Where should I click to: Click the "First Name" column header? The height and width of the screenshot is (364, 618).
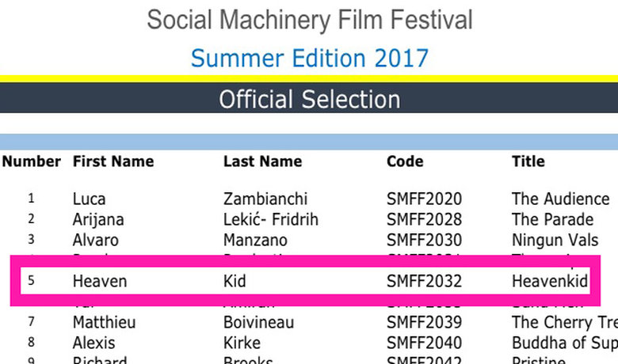pyautogui.click(x=113, y=161)
